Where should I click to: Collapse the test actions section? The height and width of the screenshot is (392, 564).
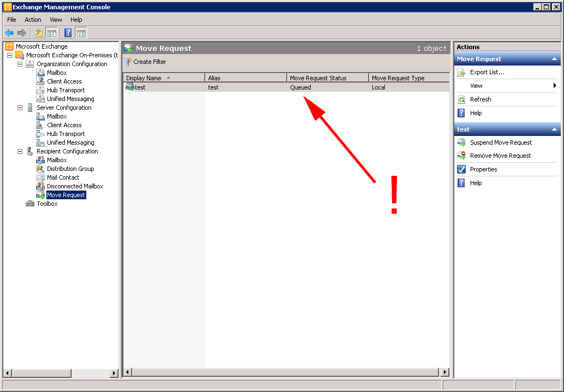coord(554,129)
